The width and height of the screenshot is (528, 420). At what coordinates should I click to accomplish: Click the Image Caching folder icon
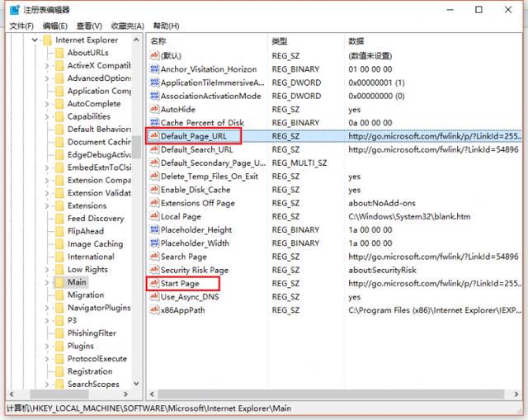click(59, 244)
